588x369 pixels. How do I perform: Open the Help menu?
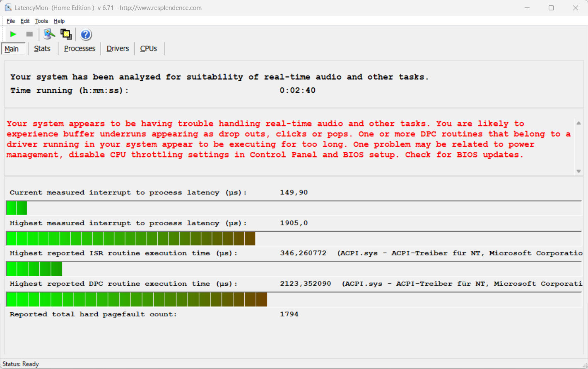(x=59, y=21)
